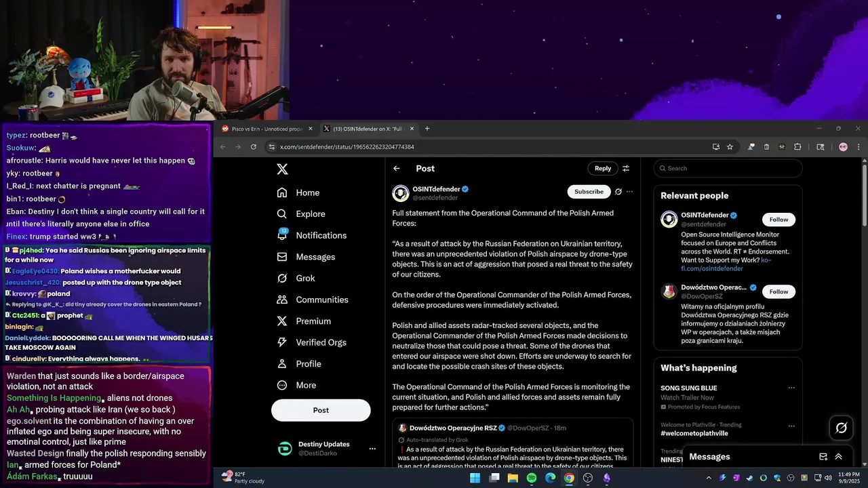Screen dimensions: 868x488
Task: Open SONG SUNG BLUE trend options ellipsis
Action: click(791, 388)
